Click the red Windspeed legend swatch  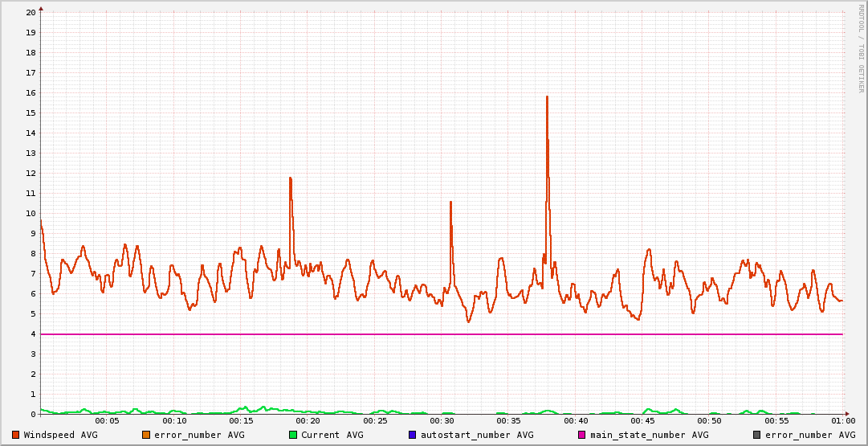pos(16,435)
